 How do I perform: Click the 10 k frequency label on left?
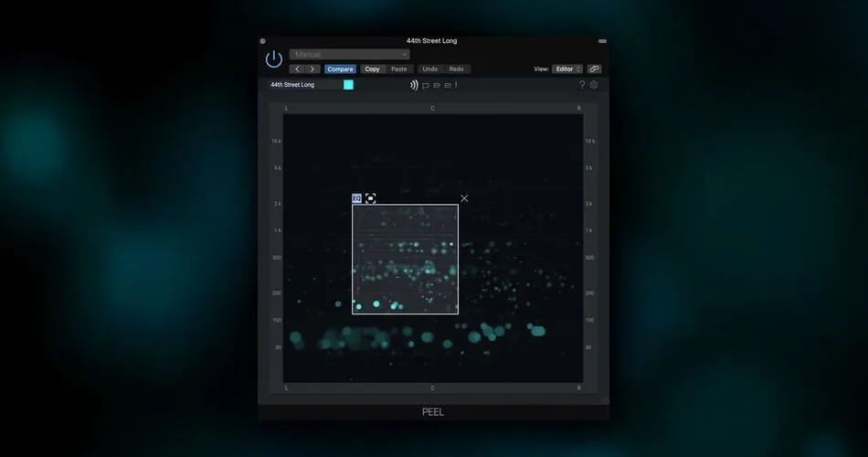(x=276, y=142)
